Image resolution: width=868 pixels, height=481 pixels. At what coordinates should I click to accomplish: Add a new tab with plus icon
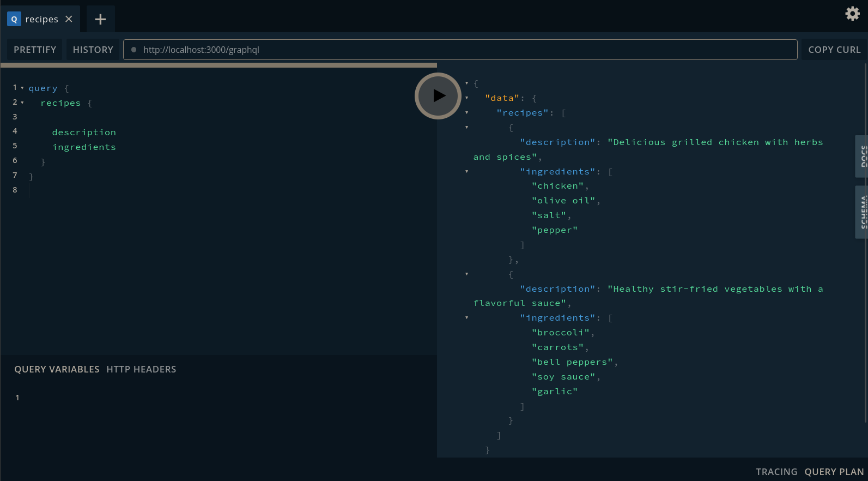coord(100,20)
